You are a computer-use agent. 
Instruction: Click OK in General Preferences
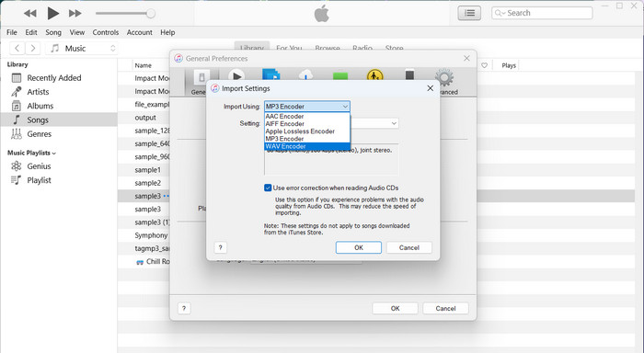click(x=395, y=308)
